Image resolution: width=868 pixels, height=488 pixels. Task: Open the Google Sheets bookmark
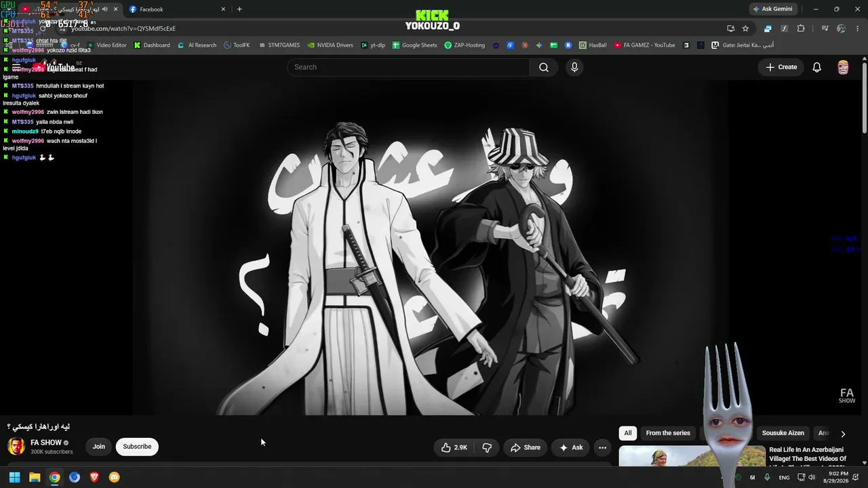[x=415, y=45]
